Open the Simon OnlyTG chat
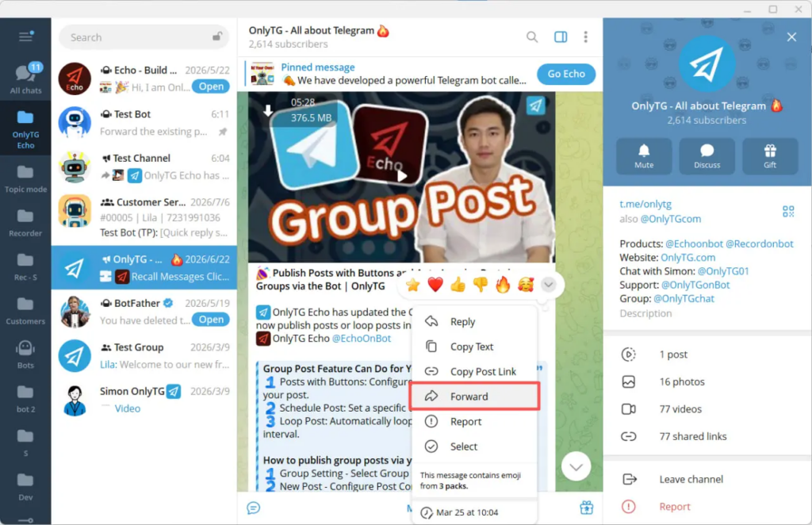 click(144, 399)
